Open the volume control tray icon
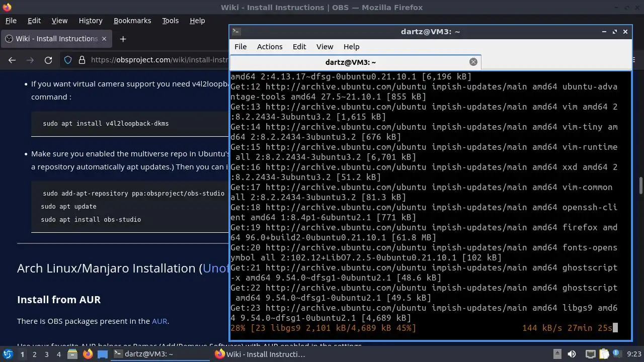Viewport: 644px width, 362px height. 572,354
